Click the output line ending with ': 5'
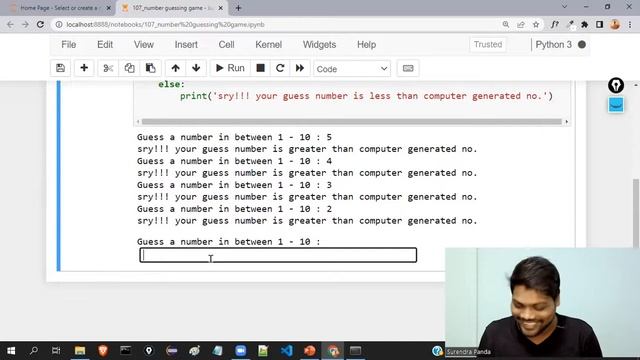Screen dimensions: 640x360 pyautogui.click(x=234, y=137)
